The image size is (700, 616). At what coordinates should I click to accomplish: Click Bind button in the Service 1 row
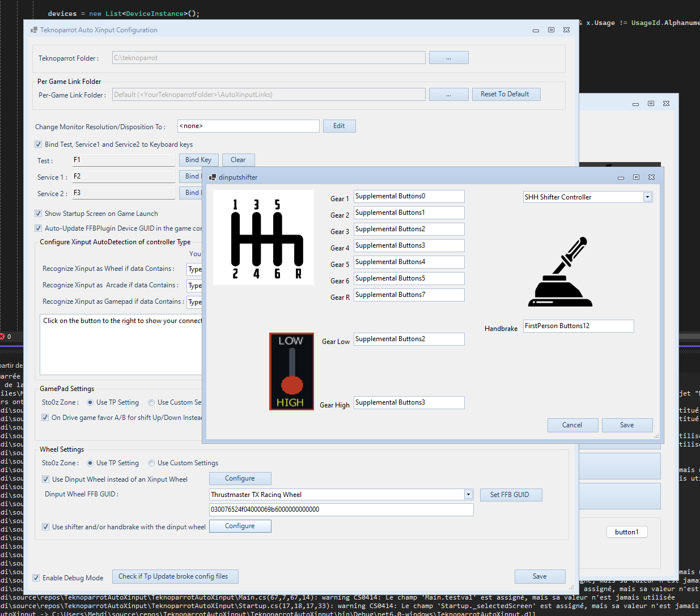[191, 176]
